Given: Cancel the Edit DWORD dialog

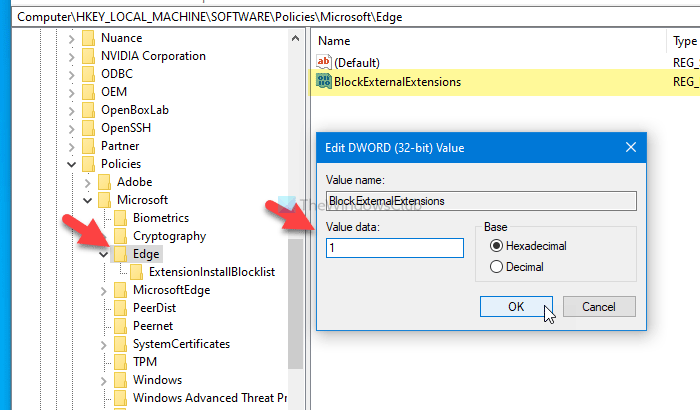Looking at the screenshot, I should point(599,307).
